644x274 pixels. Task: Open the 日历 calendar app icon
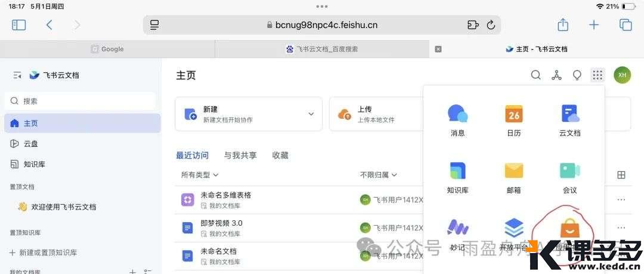[x=513, y=114]
